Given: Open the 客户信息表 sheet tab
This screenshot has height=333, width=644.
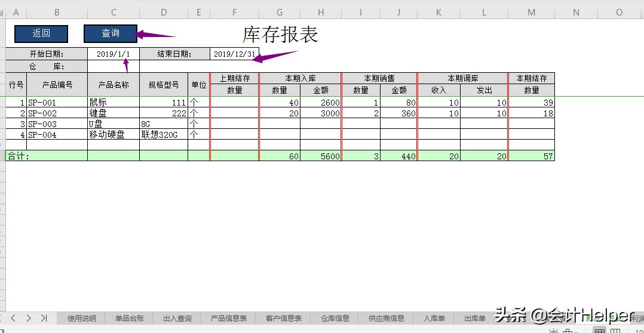Looking at the screenshot, I should coord(283,318).
